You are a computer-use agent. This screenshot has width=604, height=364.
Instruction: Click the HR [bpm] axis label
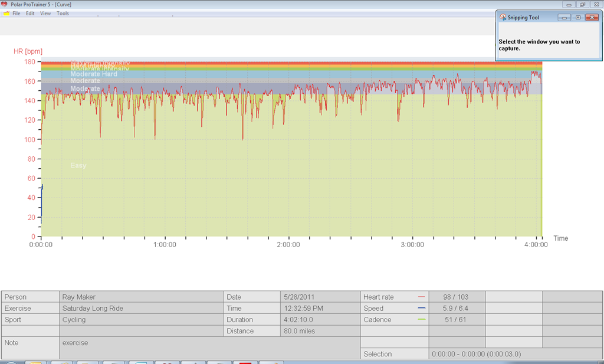click(x=28, y=51)
